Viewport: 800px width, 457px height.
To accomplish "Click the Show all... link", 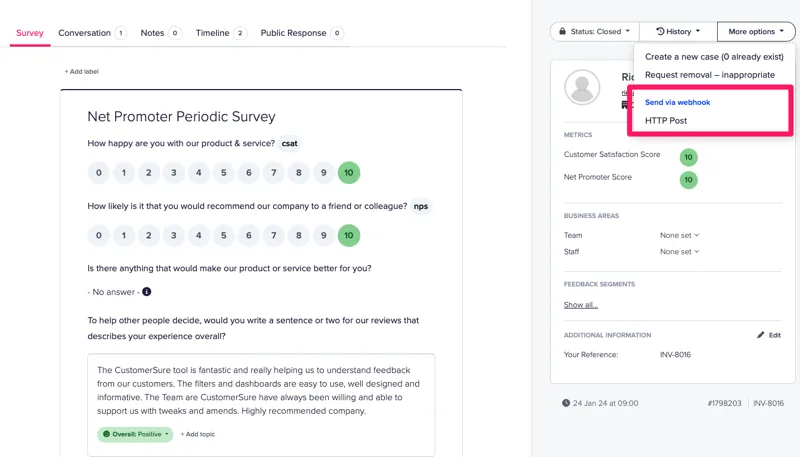I will coord(581,305).
